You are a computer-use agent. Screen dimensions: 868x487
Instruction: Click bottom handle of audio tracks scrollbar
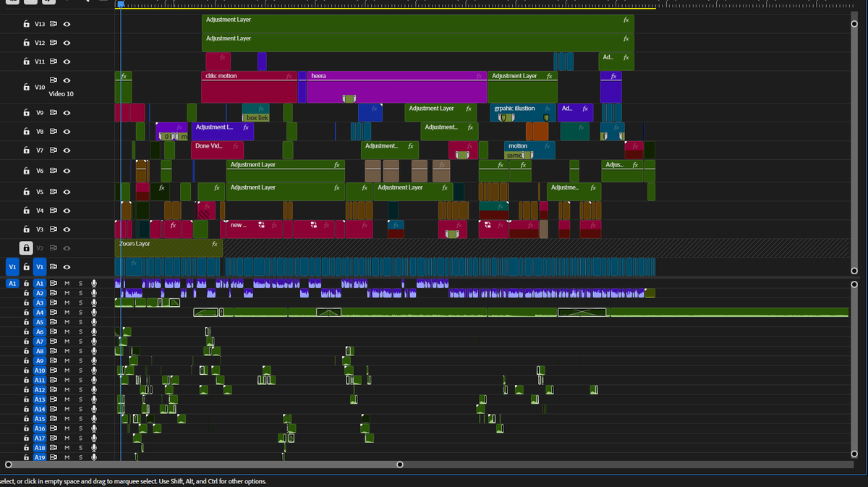click(854, 454)
